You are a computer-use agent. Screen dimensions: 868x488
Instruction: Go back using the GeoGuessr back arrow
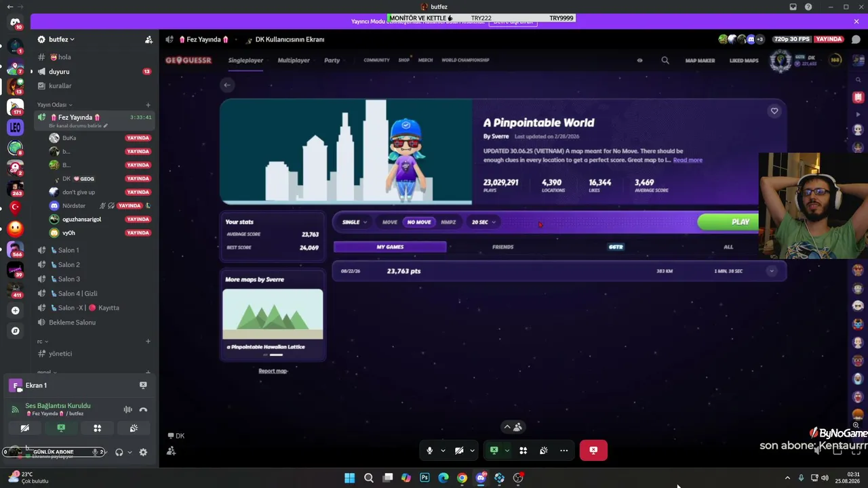pos(227,85)
